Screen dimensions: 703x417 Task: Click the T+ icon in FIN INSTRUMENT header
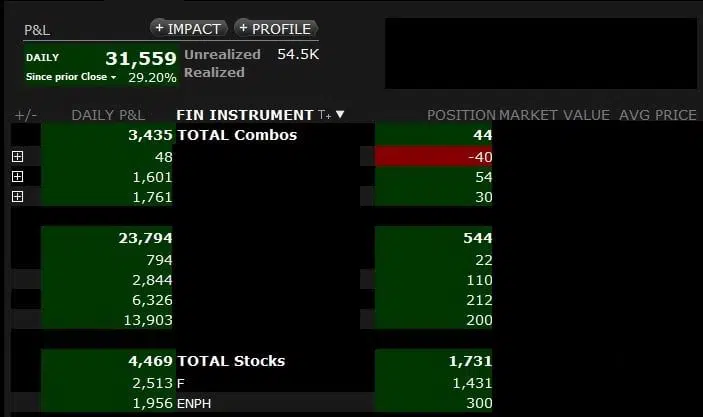click(325, 115)
